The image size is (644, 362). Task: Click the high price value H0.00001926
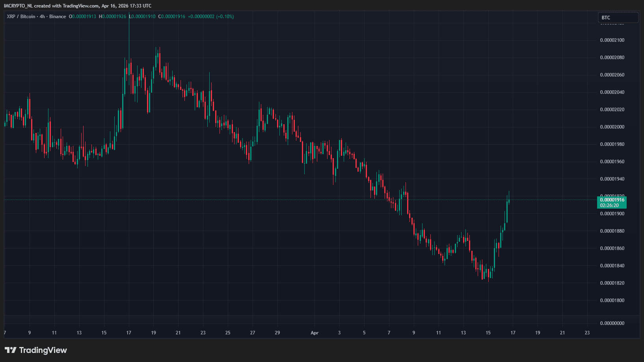click(112, 17)
